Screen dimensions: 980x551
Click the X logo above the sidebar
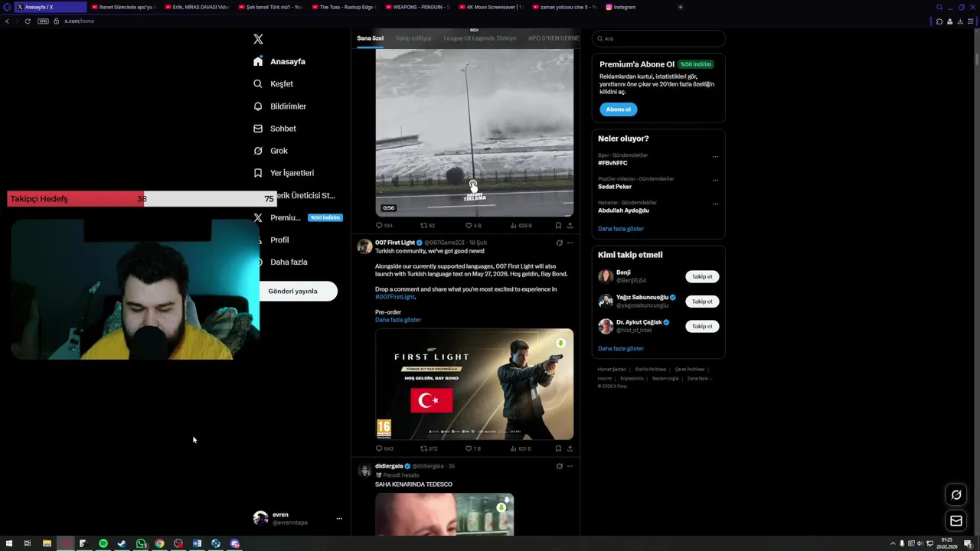258,39
